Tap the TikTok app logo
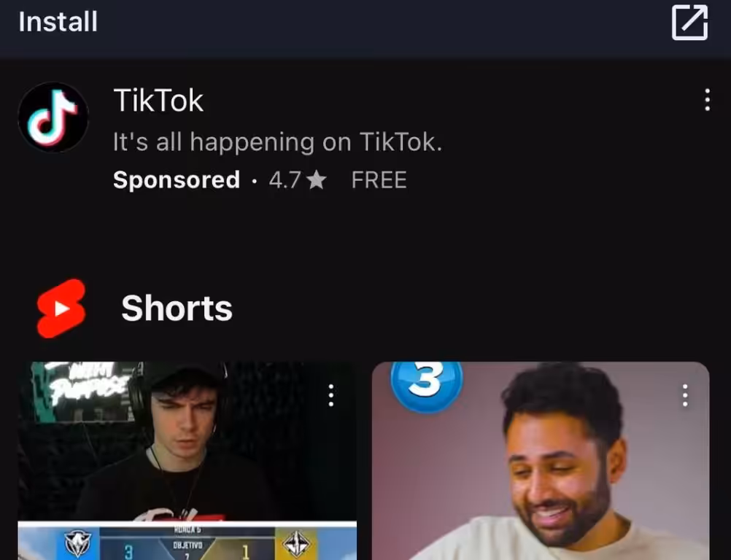 [53, 117]
